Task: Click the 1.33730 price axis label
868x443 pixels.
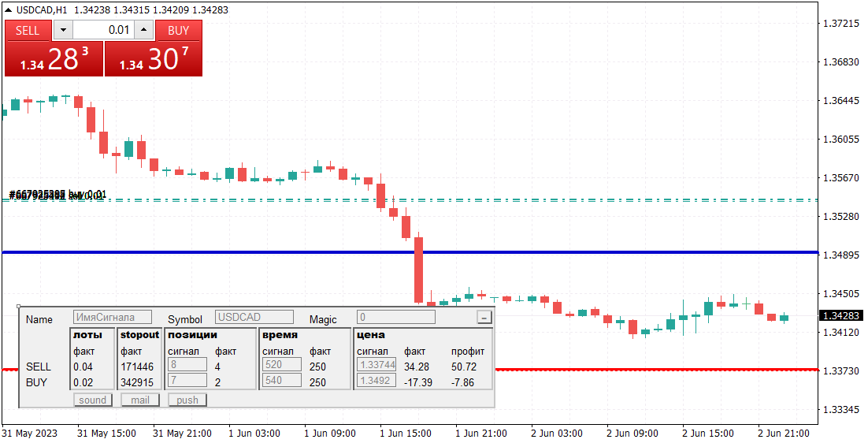Action: (x=841, y=370)
